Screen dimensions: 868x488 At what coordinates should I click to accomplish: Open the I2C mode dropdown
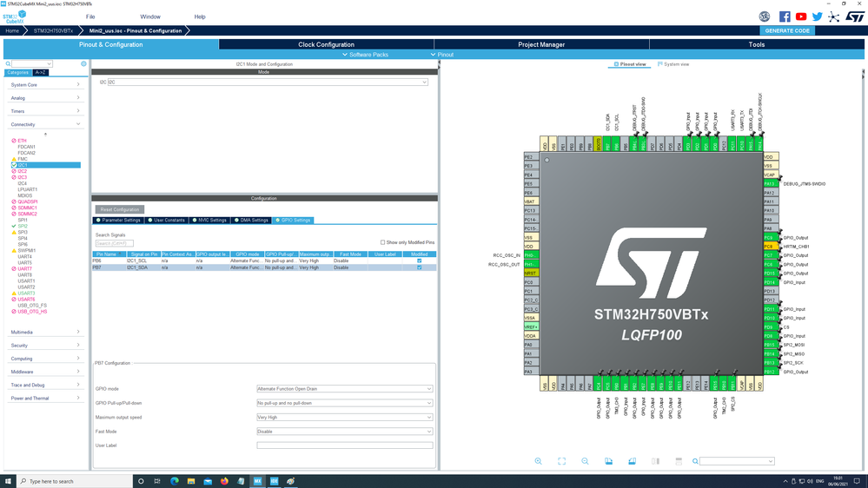pyautogui.click(x=268, y=82)
